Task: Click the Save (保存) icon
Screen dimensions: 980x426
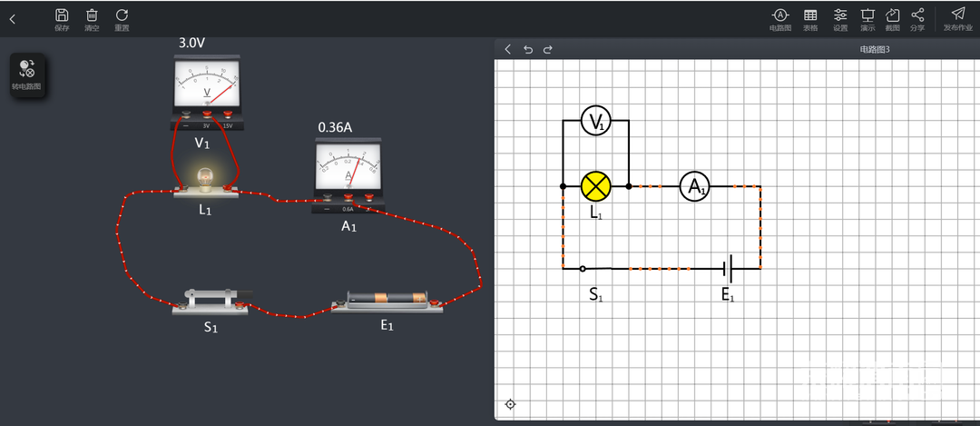Action: pos(62,15)
